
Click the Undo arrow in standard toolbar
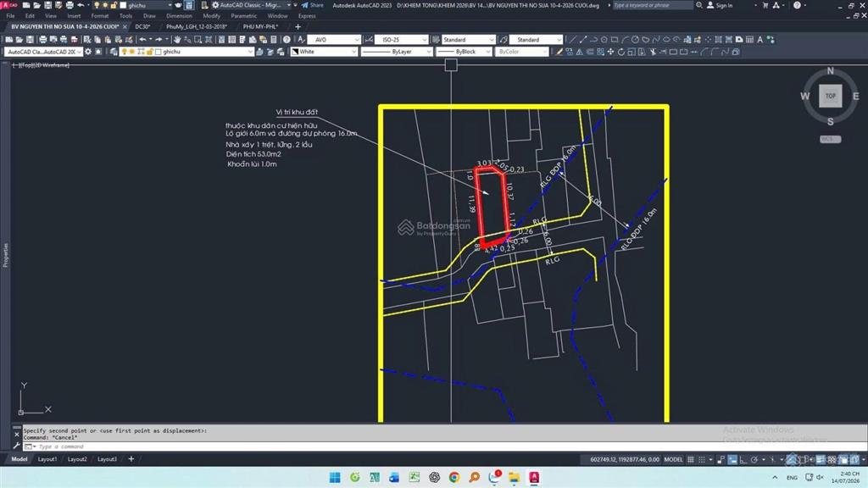pos(142,40)
